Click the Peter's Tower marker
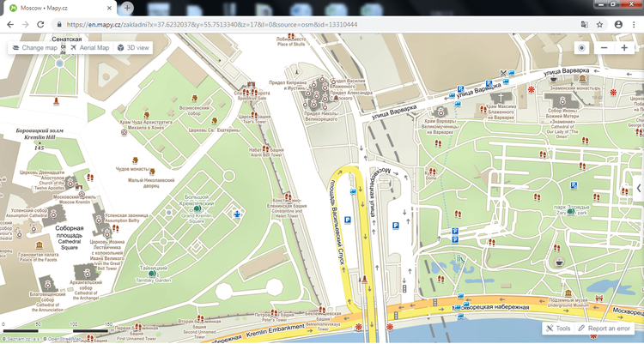The width and height of the screenshot is (644, 356). coord(274,313)
